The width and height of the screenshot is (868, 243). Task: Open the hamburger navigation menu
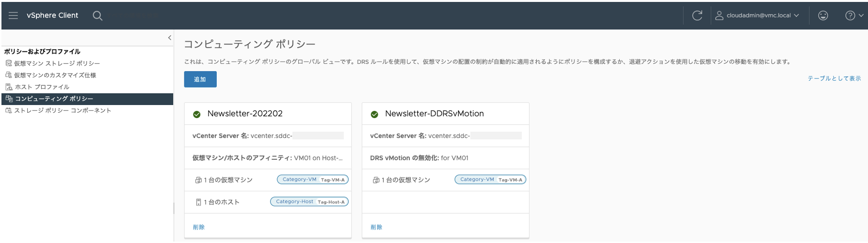[x=13, y=15]
